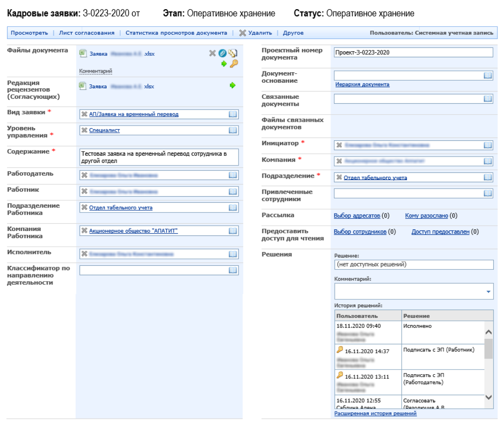Click the paperclip attachment icon for the file

[x=223, y=53]
